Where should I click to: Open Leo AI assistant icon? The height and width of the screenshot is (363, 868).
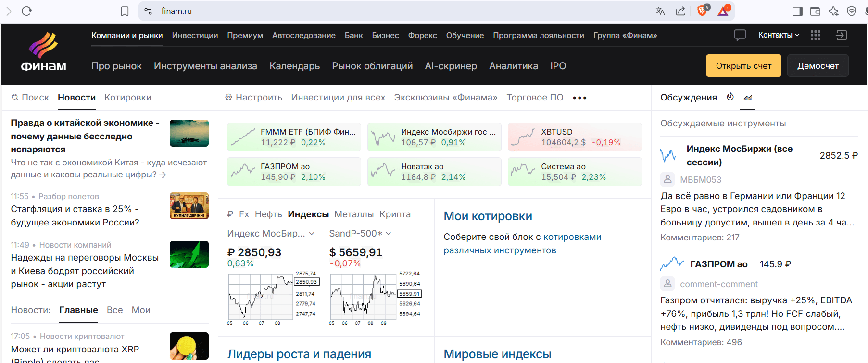pyautogui.click(x=833, y=11)
